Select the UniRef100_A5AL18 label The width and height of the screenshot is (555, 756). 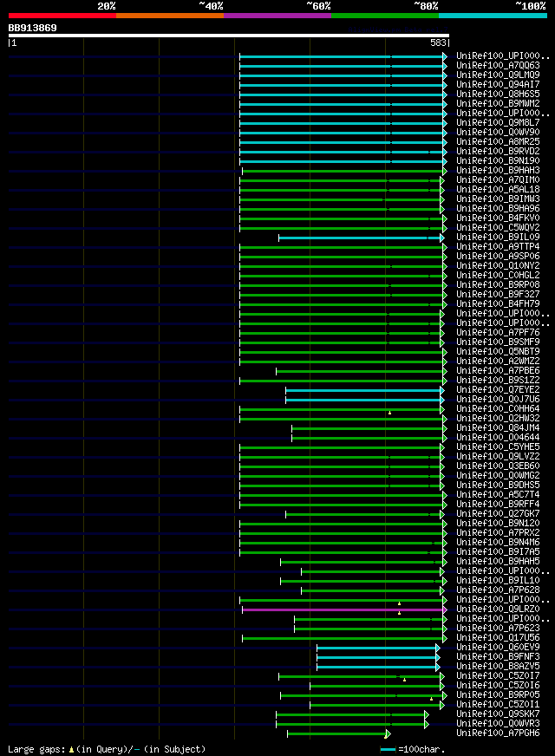(x=498, y=190)
